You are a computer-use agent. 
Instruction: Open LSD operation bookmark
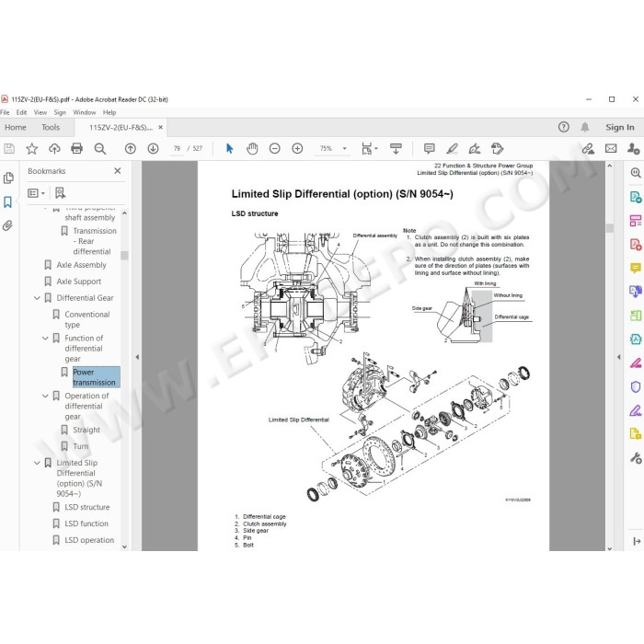click(x=89, y=541)
